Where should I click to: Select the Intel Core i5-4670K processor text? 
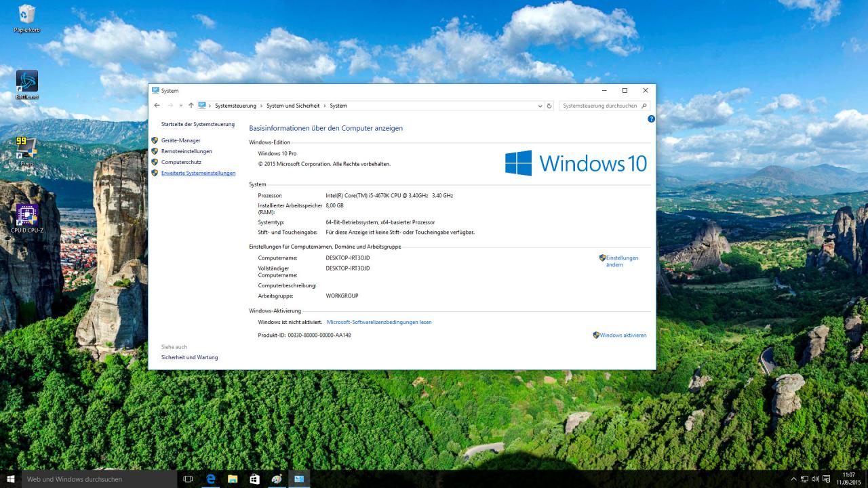click(x=389, y=195)
